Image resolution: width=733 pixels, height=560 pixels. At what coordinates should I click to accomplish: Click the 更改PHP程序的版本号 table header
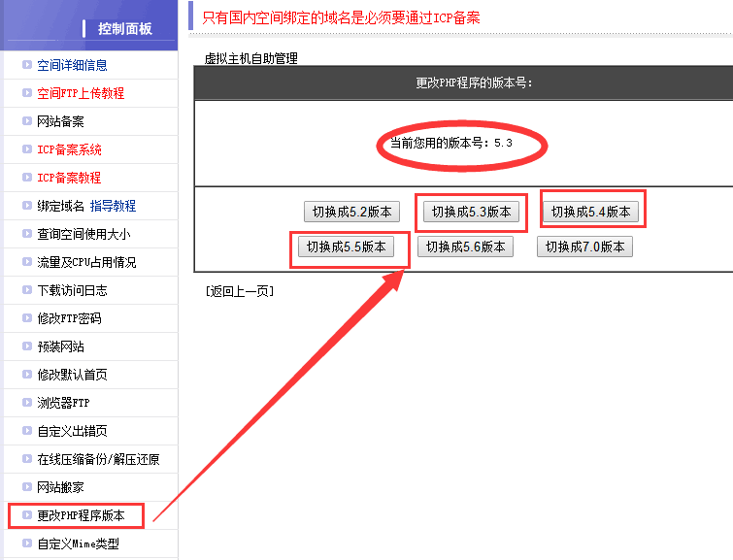[474, 82]
